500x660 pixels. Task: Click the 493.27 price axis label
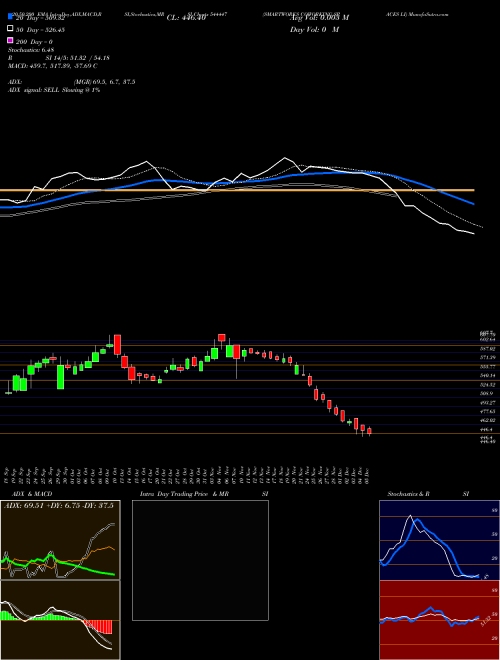[488, 403]
